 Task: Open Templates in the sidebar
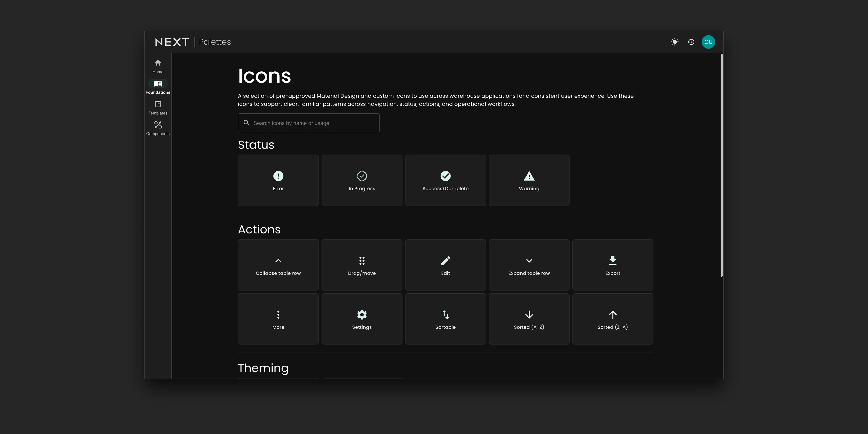pyautogui.click(x=158, y=108)
